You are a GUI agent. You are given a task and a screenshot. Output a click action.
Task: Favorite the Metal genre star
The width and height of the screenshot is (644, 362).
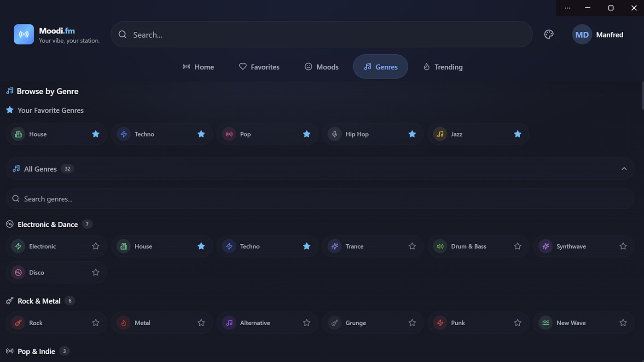click(201, 323)
